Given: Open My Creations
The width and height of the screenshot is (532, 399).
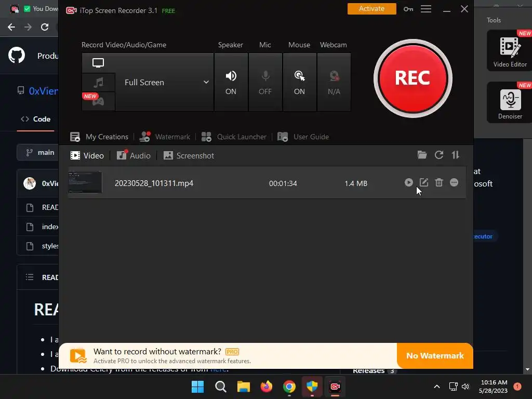Looking at the screenshot, I should [x=99, y=137].
